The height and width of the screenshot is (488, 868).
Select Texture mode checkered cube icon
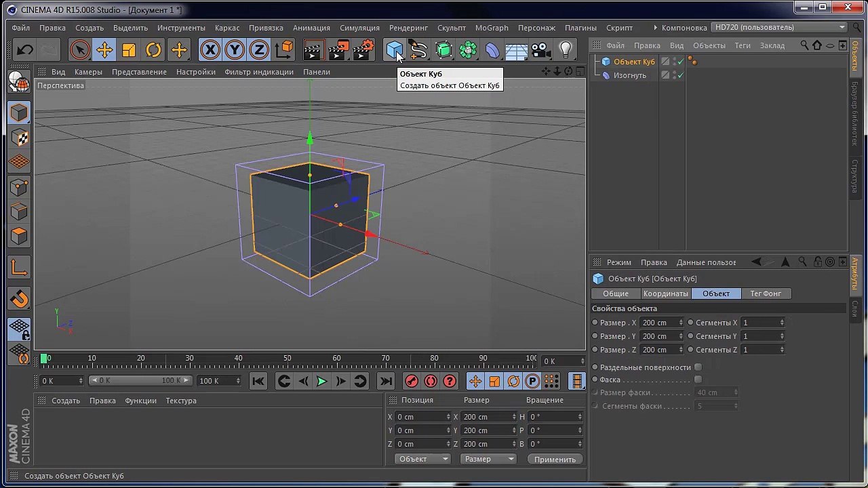[19, 138]
